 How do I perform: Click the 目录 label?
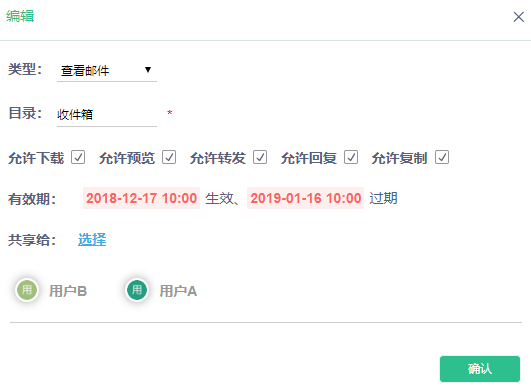pos(25,113)
